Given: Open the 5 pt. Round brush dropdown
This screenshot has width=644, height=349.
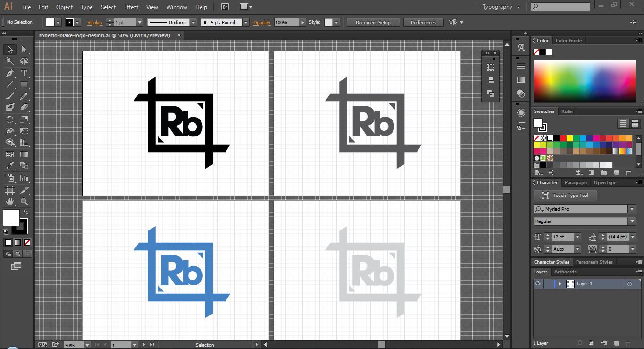Looking at the screenshot, I should tap(246, 22).
